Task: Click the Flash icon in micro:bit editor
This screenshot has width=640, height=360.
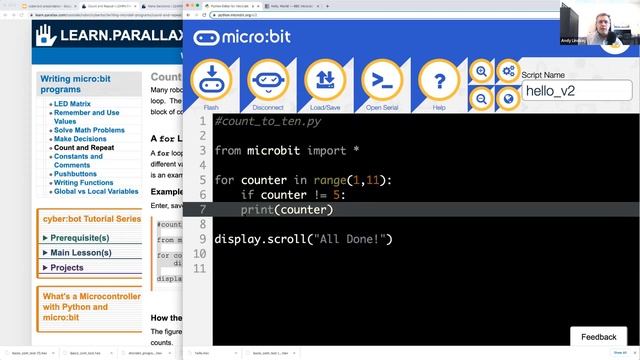Action: pyautogui.click(x=211, y=80)
